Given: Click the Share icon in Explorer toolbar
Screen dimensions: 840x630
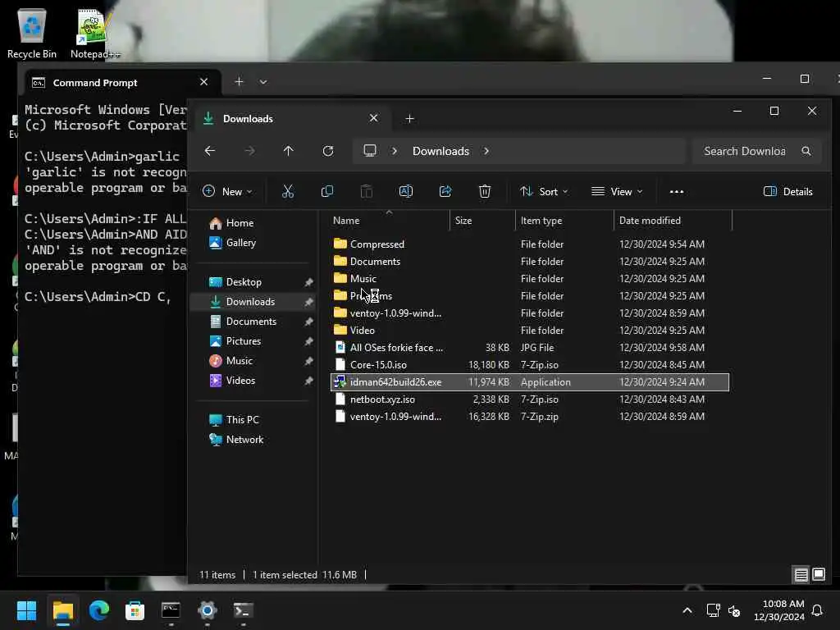Looking at the screenshot, I should click(x=445, y=191).
